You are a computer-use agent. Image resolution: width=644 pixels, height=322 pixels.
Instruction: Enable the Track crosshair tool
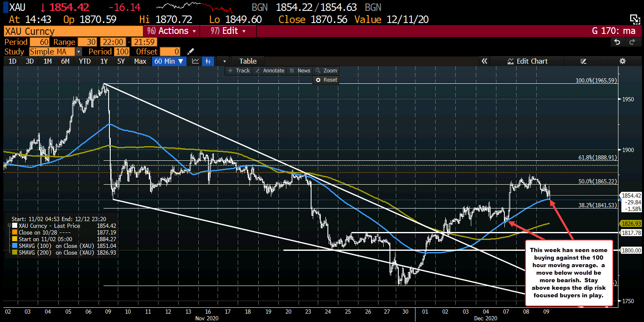(239, 70)
